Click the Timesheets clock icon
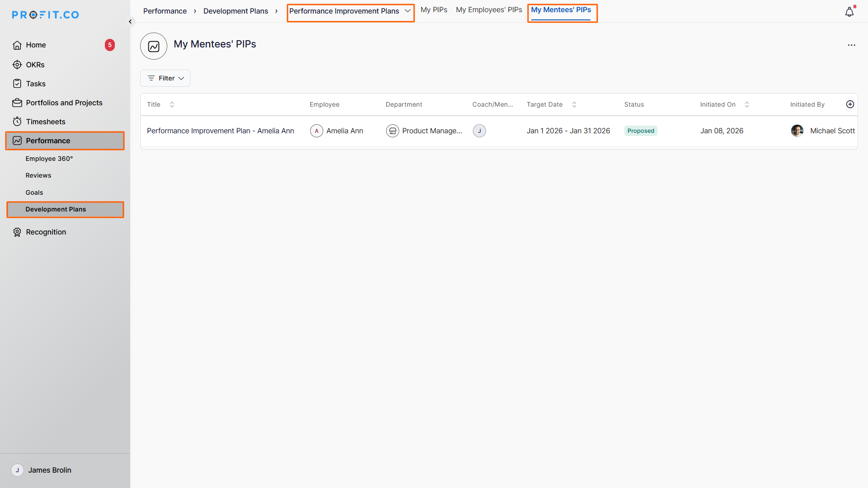 click(17, 122)
